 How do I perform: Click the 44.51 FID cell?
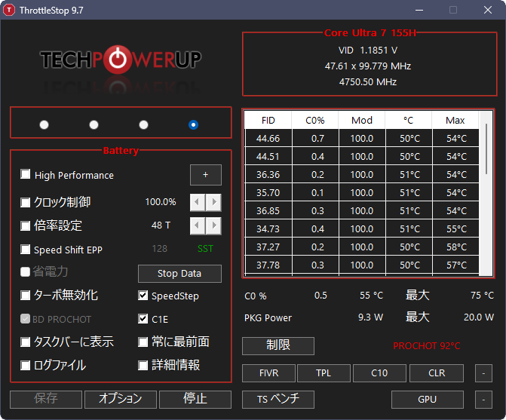(x=268, y=156)
